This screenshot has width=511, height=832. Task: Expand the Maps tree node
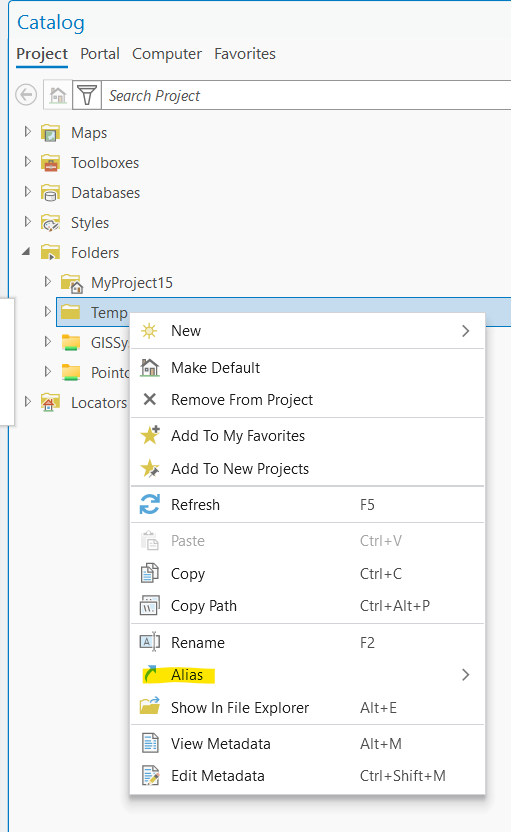(x=28, y=131)
